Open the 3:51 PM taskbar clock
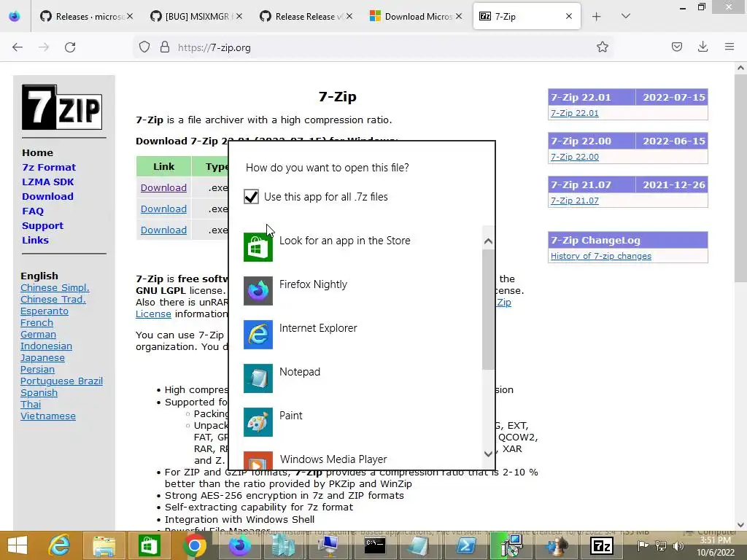747x560 pixels. 716,546
